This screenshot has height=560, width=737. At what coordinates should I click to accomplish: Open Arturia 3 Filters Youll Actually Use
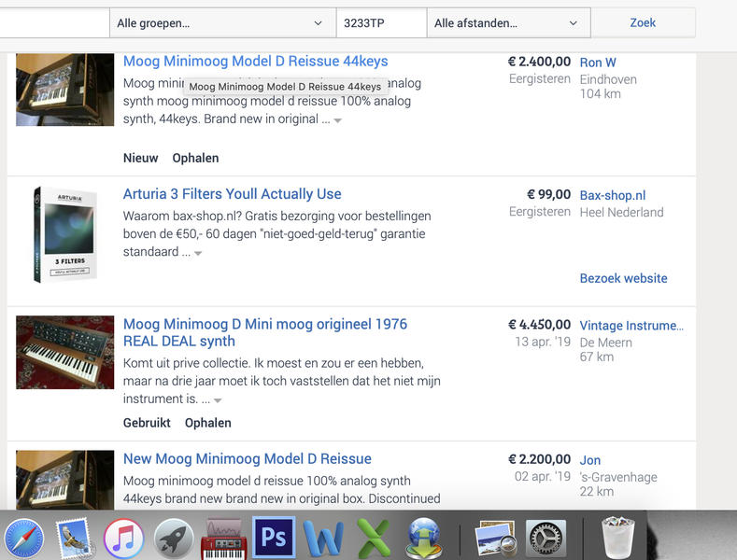pos(233,194)
